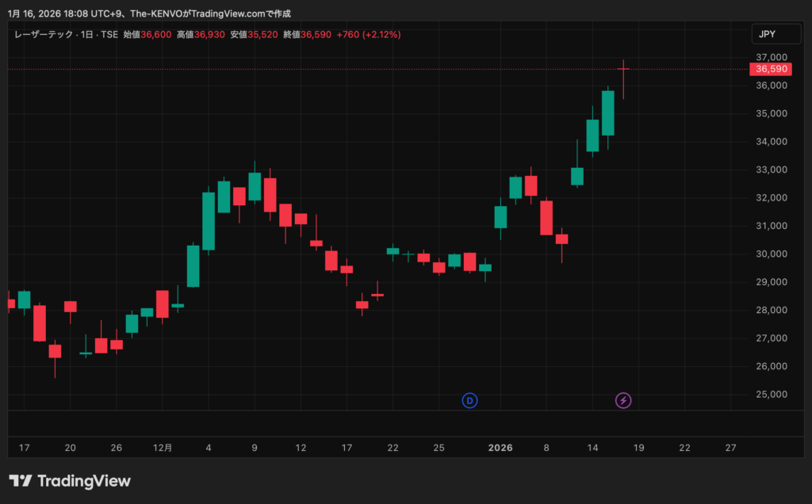Image resolution: width=812 pixels, height=504 pixels.
Task: Click the 37,000 label on the price axis
Action: coord(770,58)
